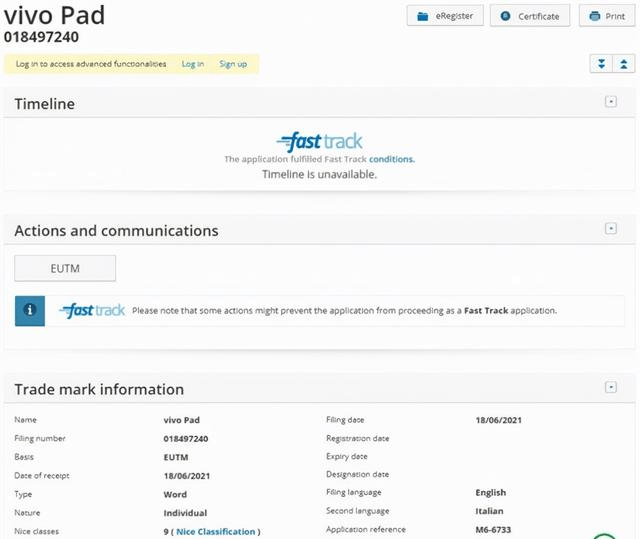Click the Timeline is unavailable message
Viewport: 640px width, 539px height.
(x=319, y=174)
